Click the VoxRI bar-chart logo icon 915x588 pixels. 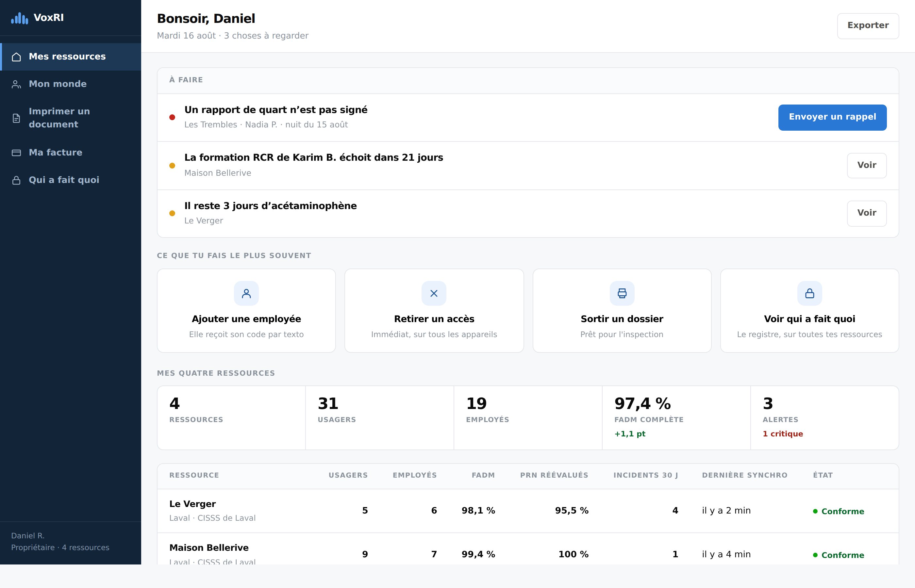[20, 18]
